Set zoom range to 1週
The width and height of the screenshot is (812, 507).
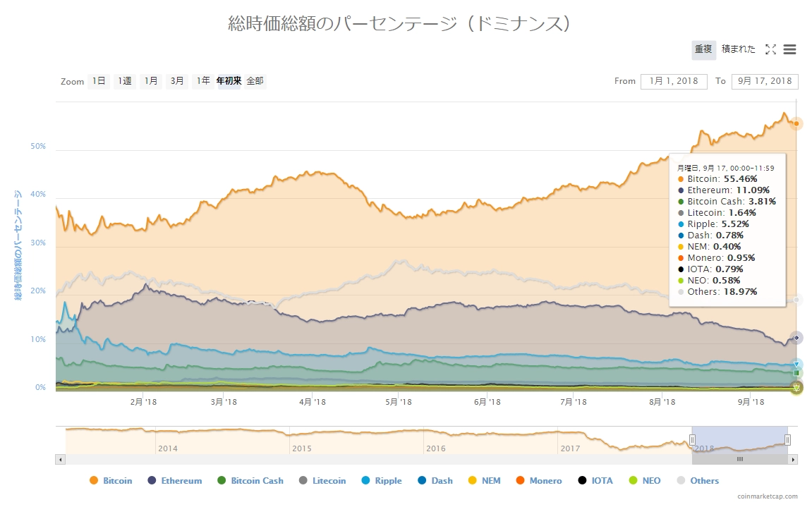[125, 81]
